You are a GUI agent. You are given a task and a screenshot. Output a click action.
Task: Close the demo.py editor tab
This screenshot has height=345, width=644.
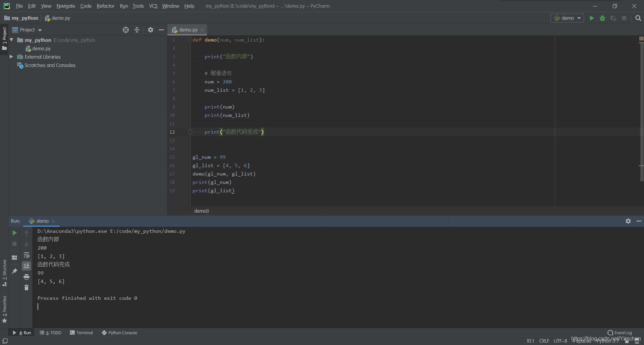pos(202,30)
